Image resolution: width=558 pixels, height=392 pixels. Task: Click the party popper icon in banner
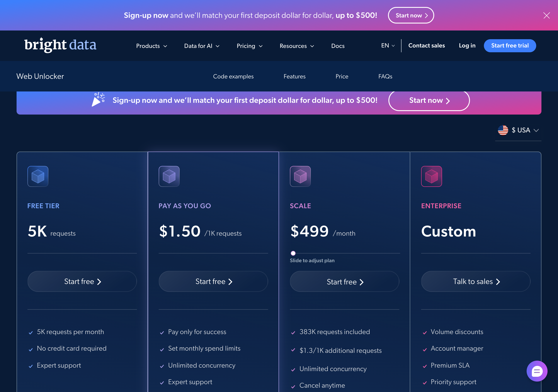[x=98, y=99]
